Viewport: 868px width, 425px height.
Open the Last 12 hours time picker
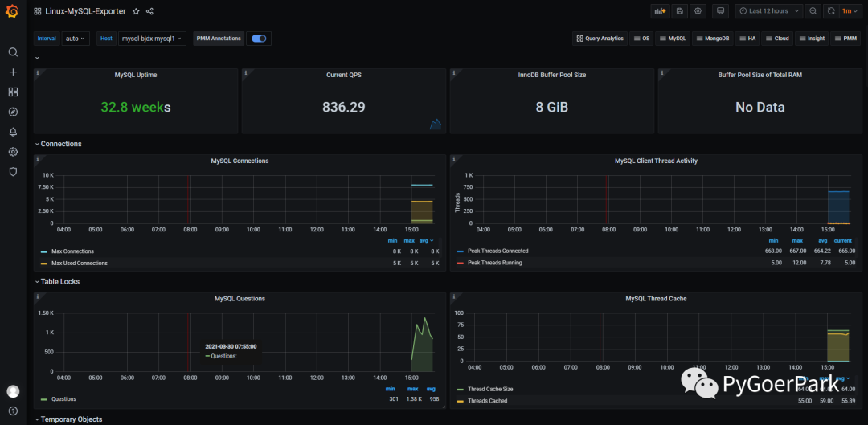[x=769, y=10]
